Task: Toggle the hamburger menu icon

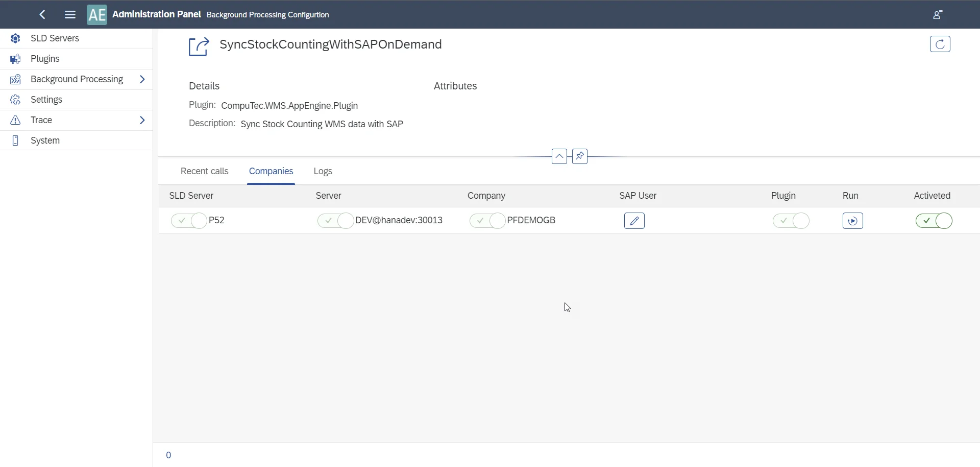Action: click(70, 15)
